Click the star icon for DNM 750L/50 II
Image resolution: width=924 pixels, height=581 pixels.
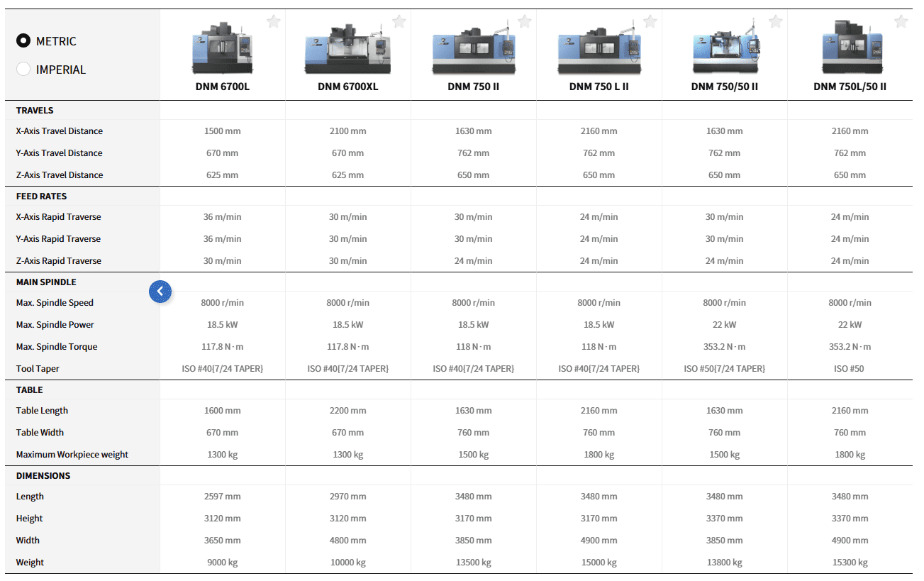point(901,22)
